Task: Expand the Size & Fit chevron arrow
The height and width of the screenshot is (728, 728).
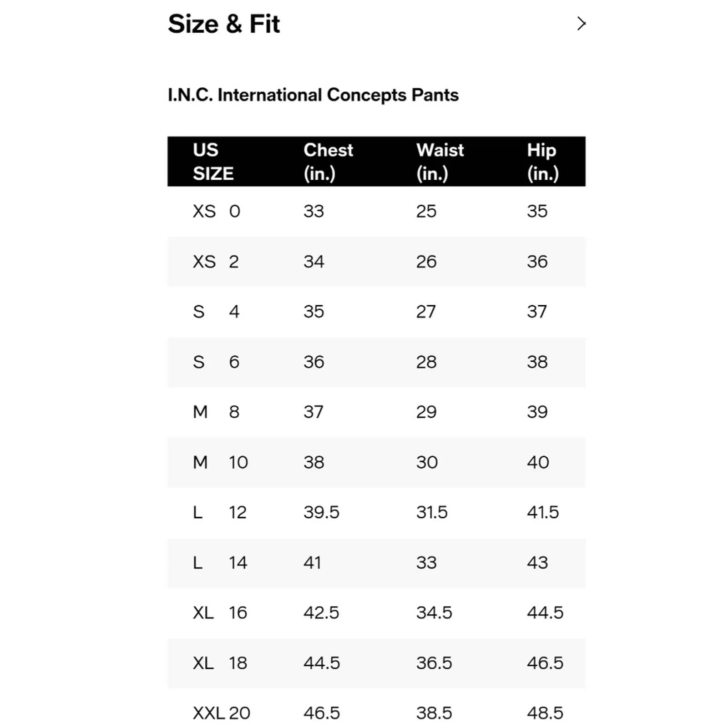Action: click(581, 24)
